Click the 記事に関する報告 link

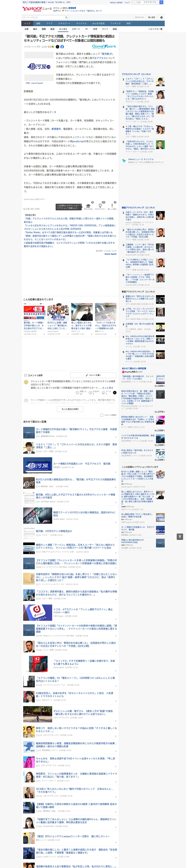click(32, 209)
